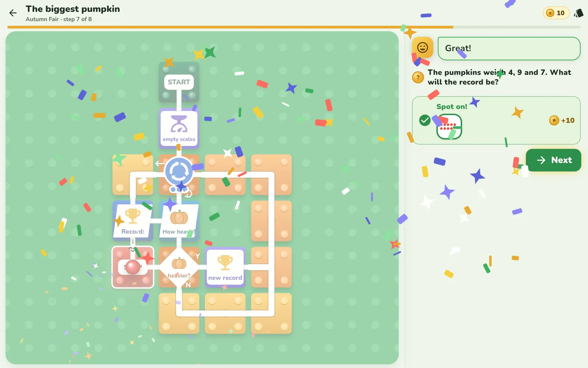This screenshot has width=588, height=368.
Task: Click the red ball stop block
Action: tap(133, 268)
